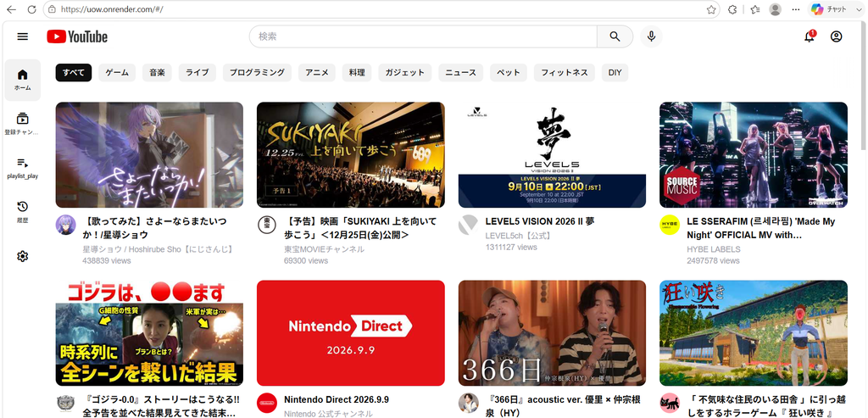The image size is (868, 418).
Task: Open playlist_play in the sidebar
Action: [x=22, y=168]
